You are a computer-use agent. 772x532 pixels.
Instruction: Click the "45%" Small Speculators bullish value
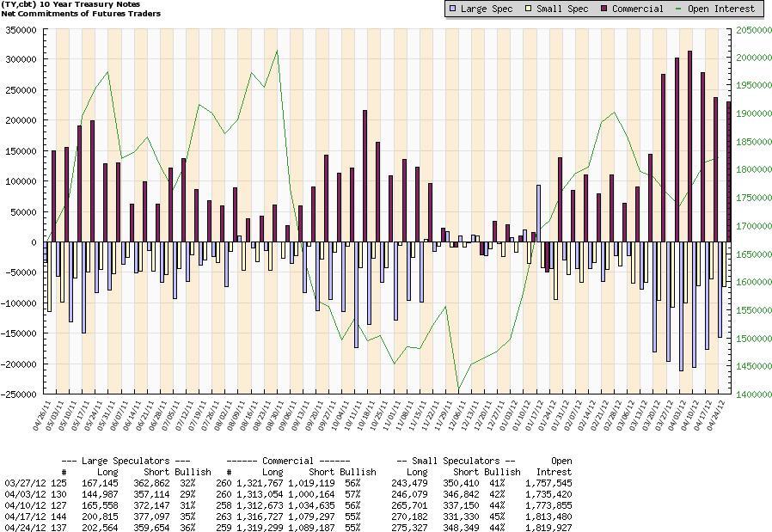click(497, 517)
